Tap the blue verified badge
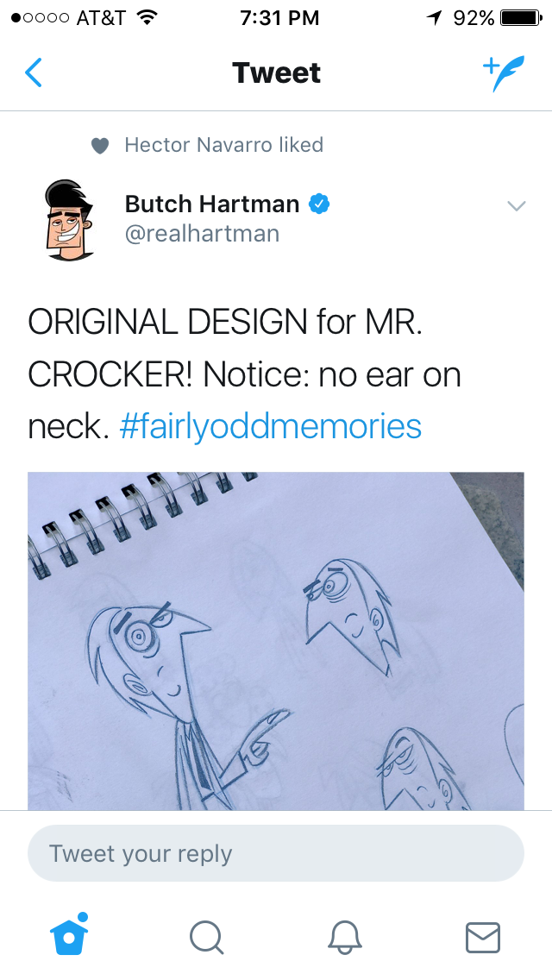552x980 pixels. [x=319, y=204]
